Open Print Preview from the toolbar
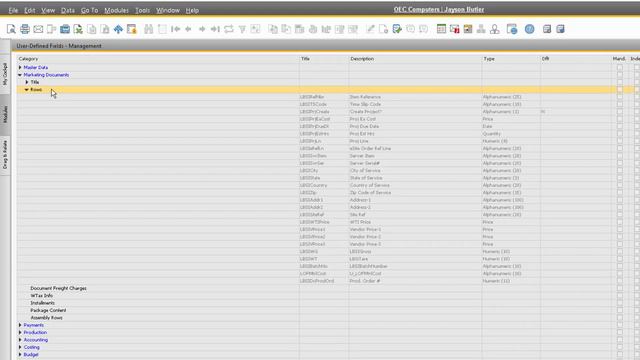This screenshot has width=640, height=360. coord(11,29)
